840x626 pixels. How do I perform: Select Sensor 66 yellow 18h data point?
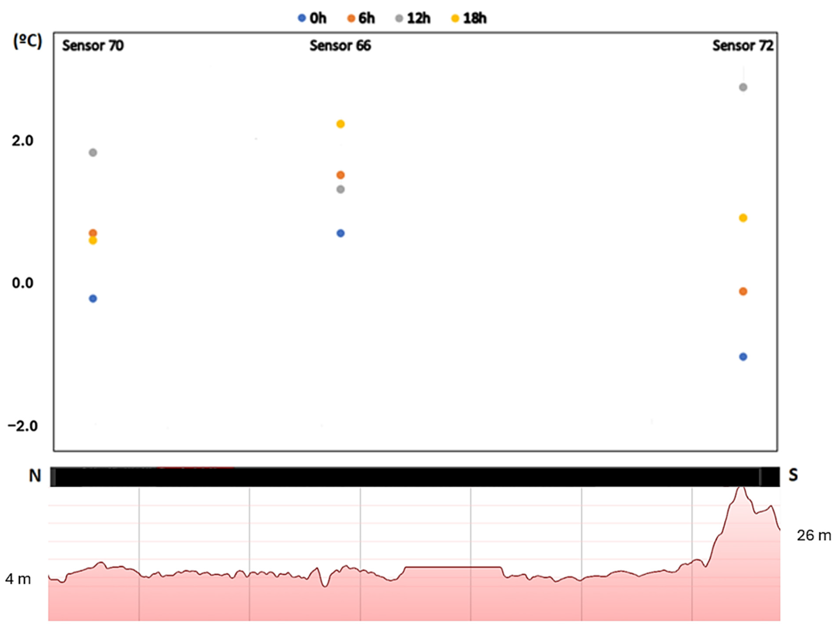click(x=340, y=124)
